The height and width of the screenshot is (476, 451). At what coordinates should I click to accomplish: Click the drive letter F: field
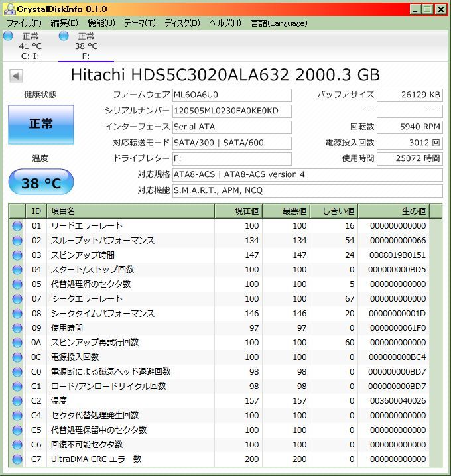point(232,158)
